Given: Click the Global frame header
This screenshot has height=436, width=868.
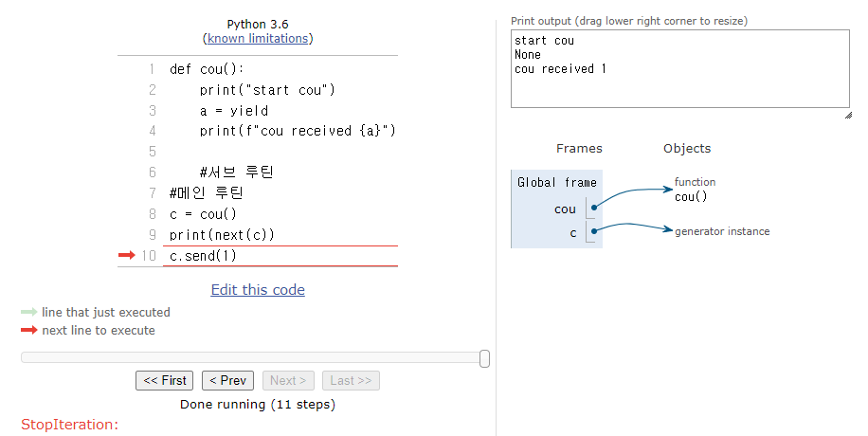Looking at the screenshot, I should pyautogui.click(x=557, y=182).
